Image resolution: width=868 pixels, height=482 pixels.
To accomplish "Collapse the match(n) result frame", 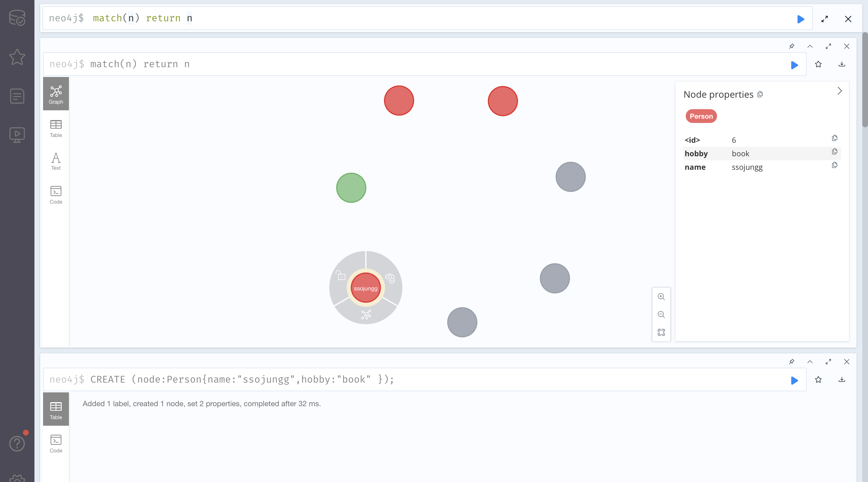I will (810, 46).
